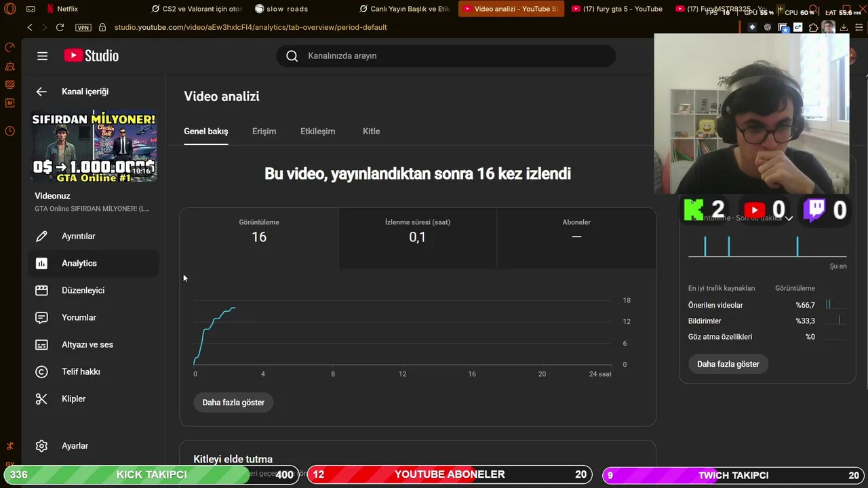Open the GTA Online video thumbnail
The width and height of the screenshot is (868, 488).
[94, 146]
